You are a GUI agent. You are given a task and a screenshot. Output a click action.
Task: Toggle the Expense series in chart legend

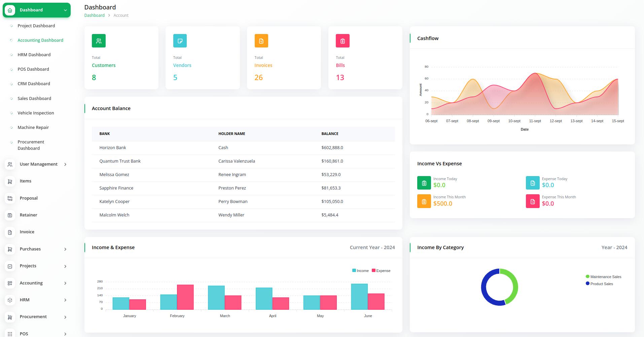[x=381, y=271]
